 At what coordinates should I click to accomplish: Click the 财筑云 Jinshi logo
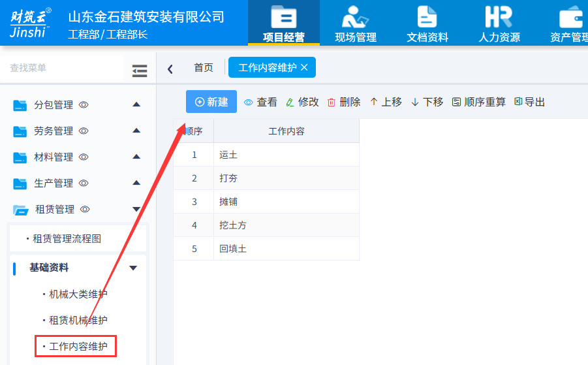[x=30, y=23]
